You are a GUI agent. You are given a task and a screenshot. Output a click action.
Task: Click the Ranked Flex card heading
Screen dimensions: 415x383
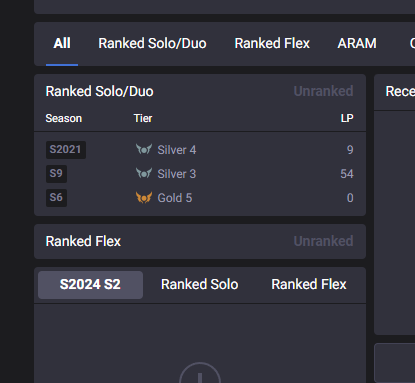[83, 241]
